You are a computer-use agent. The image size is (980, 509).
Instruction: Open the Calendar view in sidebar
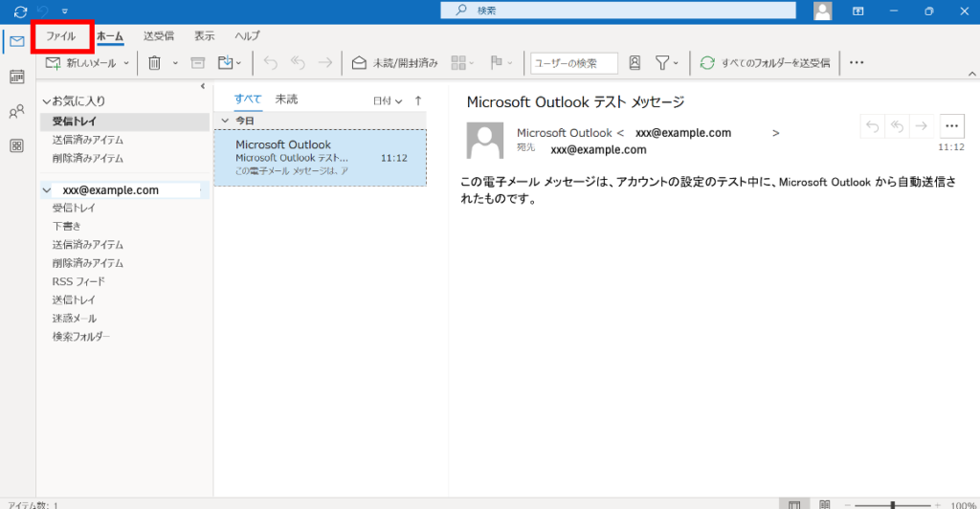coord(16,77)
